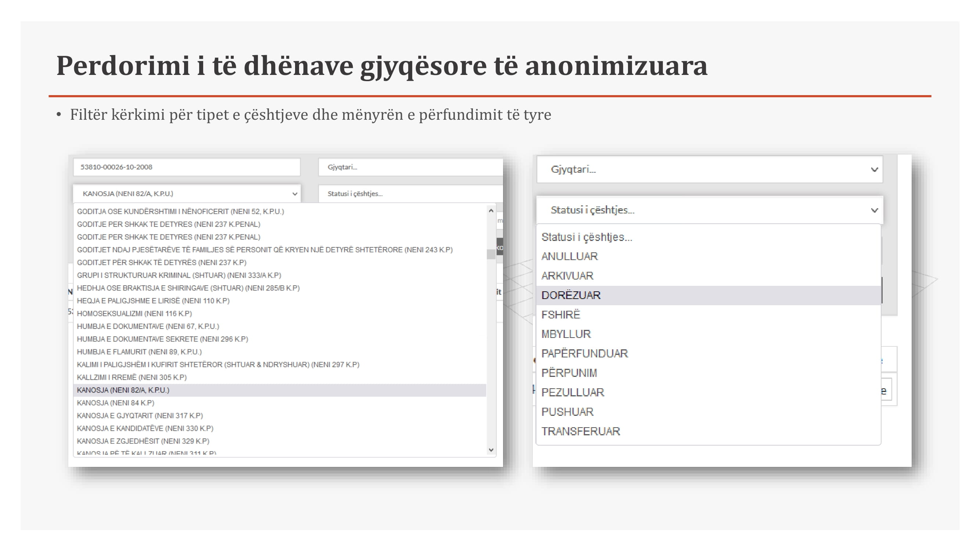The image size is (980, 551).
Task: Select ANULLUAR status option
Action: tap(570, 256)
